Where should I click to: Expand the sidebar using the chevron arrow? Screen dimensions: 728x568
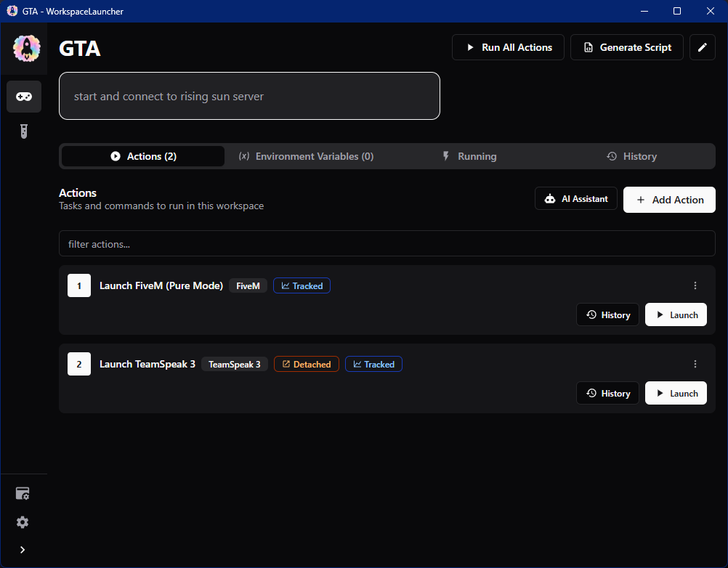[22, 550]
